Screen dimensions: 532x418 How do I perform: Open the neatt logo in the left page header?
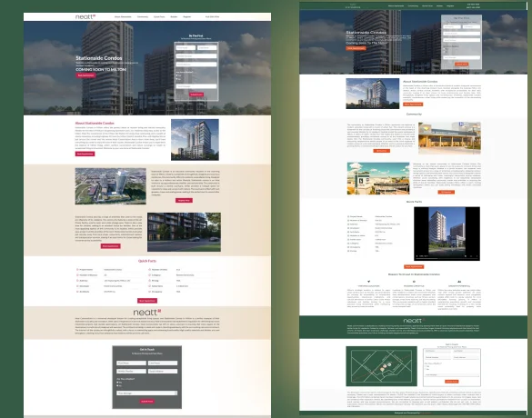85,16
